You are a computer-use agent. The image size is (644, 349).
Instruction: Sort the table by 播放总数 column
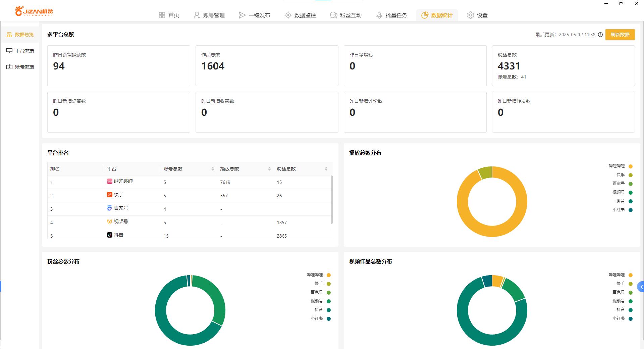[x=269, y=169]
